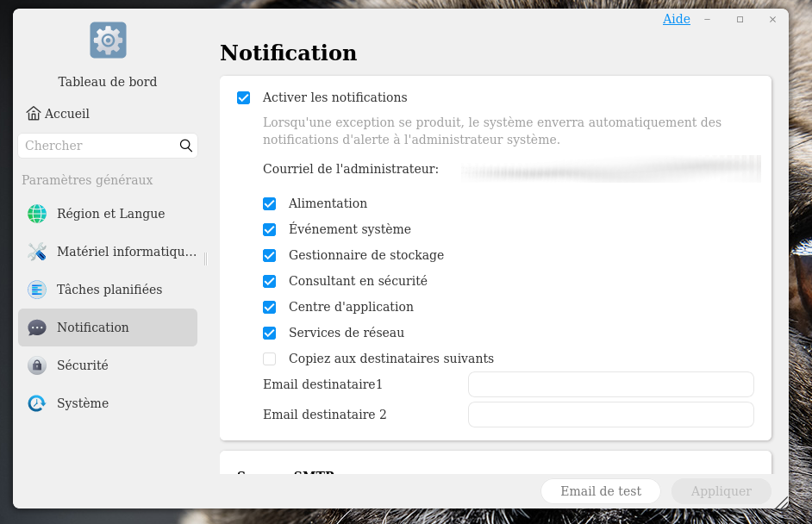Disable the Alimentation notification checkbox

[x=270, y=204]
